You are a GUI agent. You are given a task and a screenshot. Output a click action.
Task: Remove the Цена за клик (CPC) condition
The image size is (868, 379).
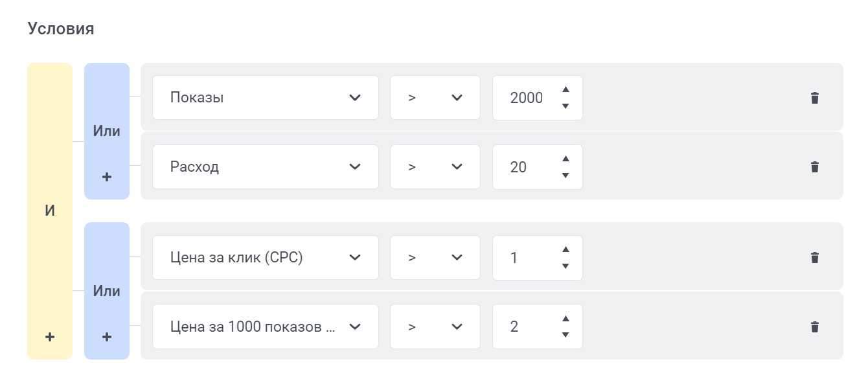815,258
